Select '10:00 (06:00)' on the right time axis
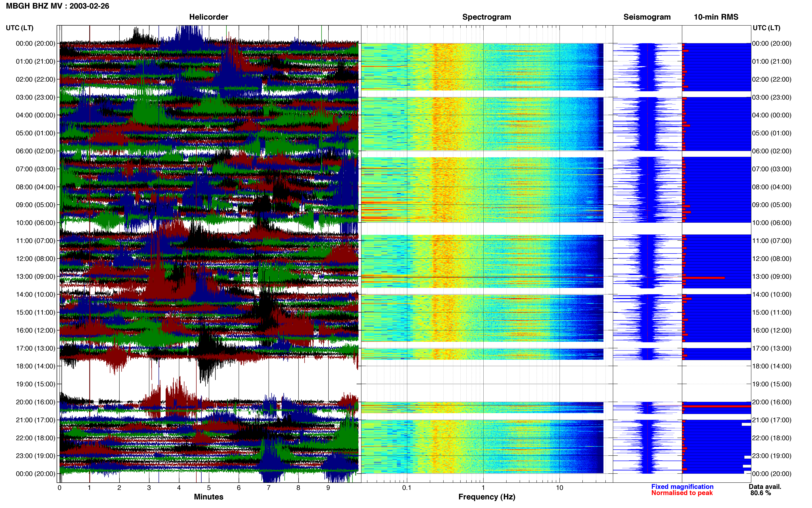 [x=772, y=223]
